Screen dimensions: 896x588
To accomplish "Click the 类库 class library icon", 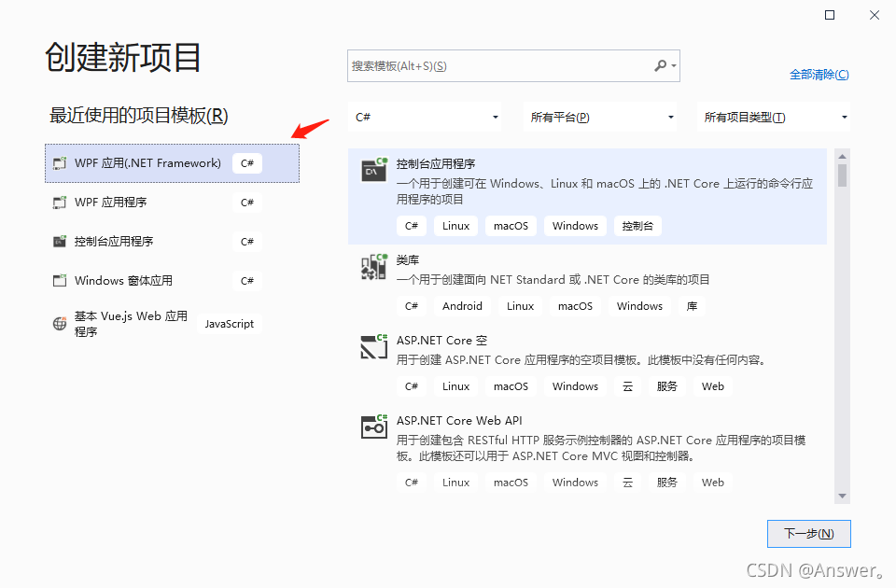I will click(374, 266).
